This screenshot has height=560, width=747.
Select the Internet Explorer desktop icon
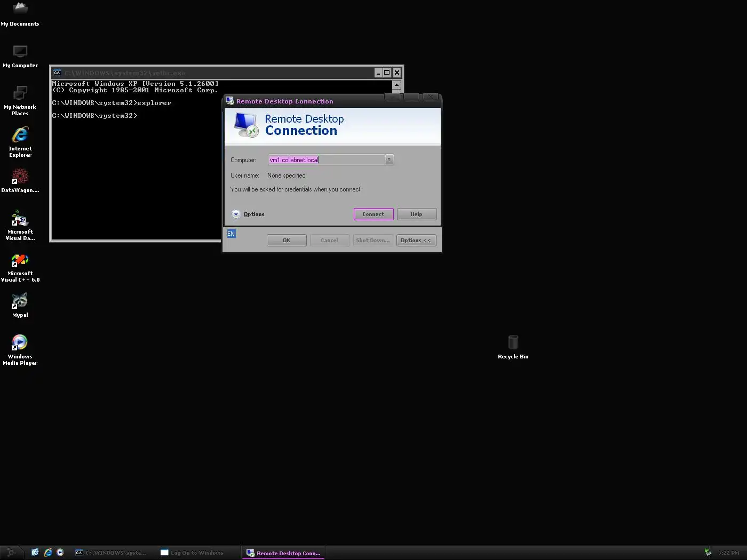coord(20,142)
